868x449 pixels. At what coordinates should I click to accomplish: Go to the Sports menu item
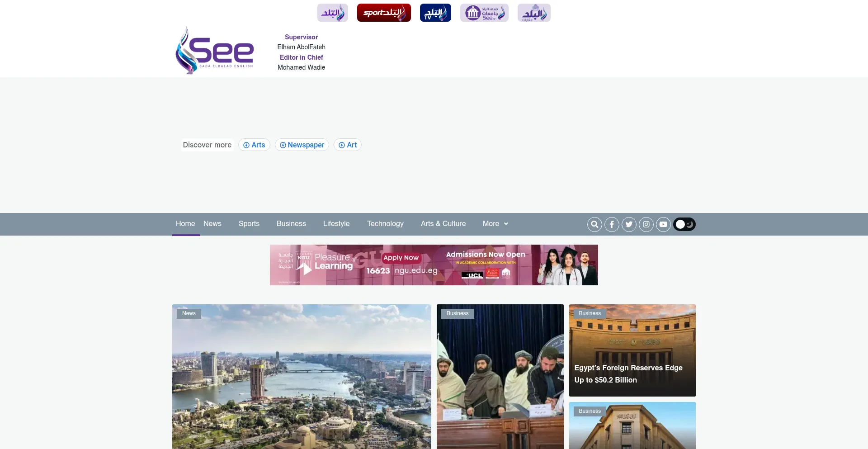click(249, 224)
